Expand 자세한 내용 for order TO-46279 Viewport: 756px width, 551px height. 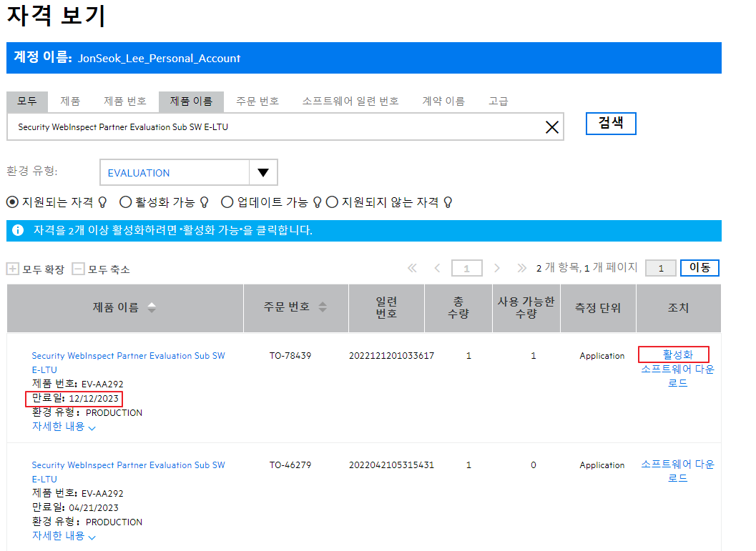pos(64,536)
